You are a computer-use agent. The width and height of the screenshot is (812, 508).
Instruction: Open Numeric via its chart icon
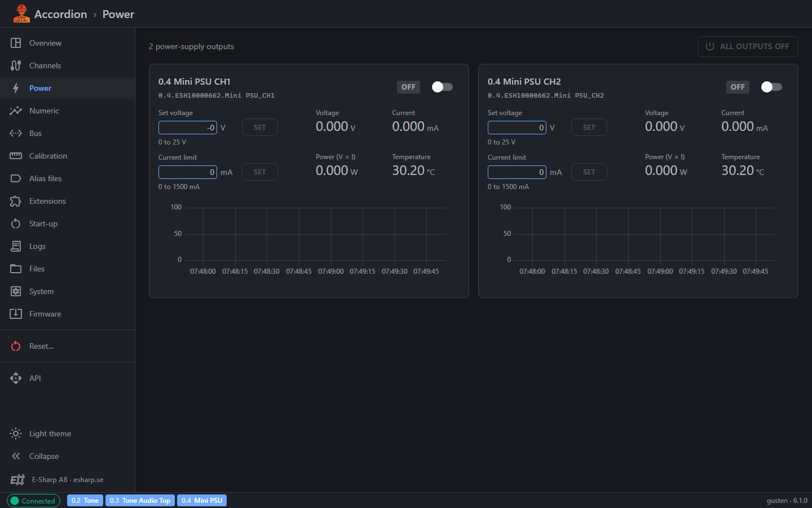16,111
